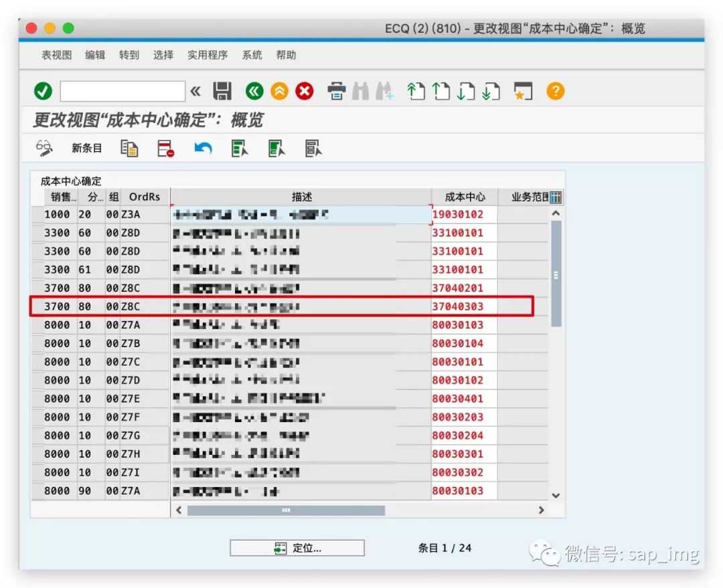Screen dimensions: 723x588
Task: Go back with the green Back icon
Action: click(254, 91)
